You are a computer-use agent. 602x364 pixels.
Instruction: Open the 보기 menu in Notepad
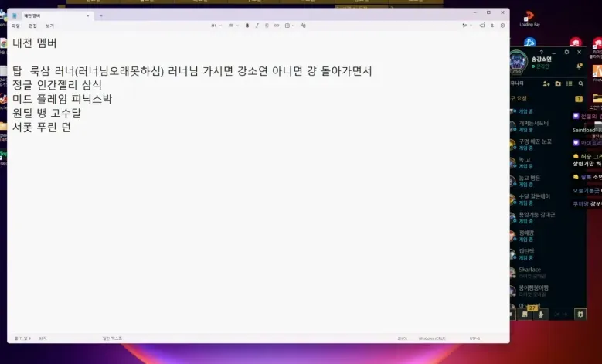50,26
